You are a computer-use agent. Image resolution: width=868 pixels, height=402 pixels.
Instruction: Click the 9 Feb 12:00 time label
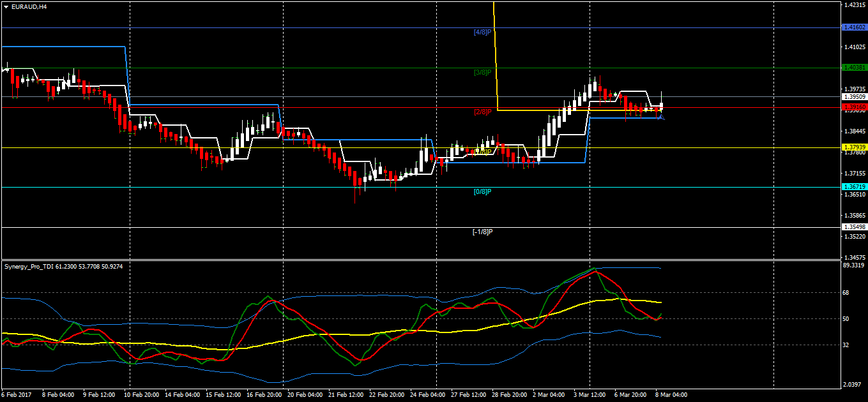pyautogui.click(x=99, y=394)
